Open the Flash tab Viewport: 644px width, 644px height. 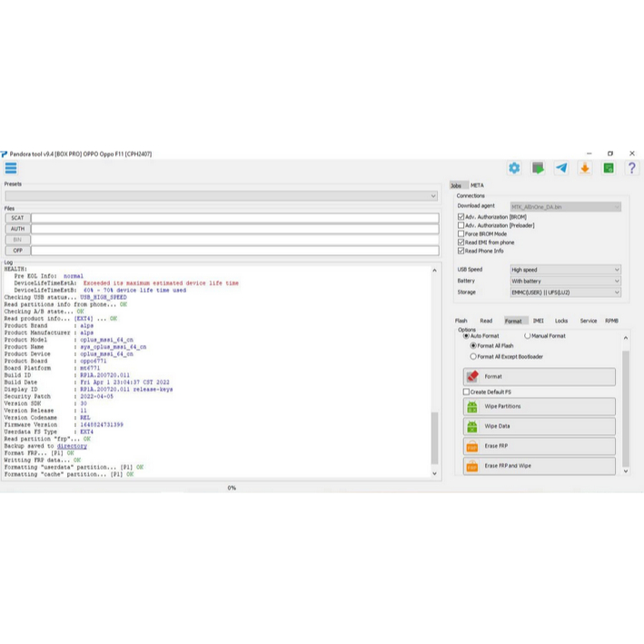[x=461, y=321]
